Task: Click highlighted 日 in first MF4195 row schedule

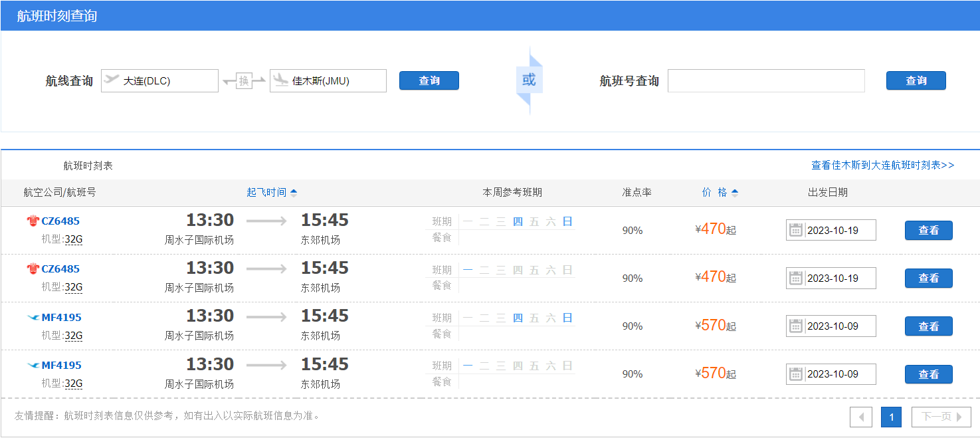Action: click(567, 318)
